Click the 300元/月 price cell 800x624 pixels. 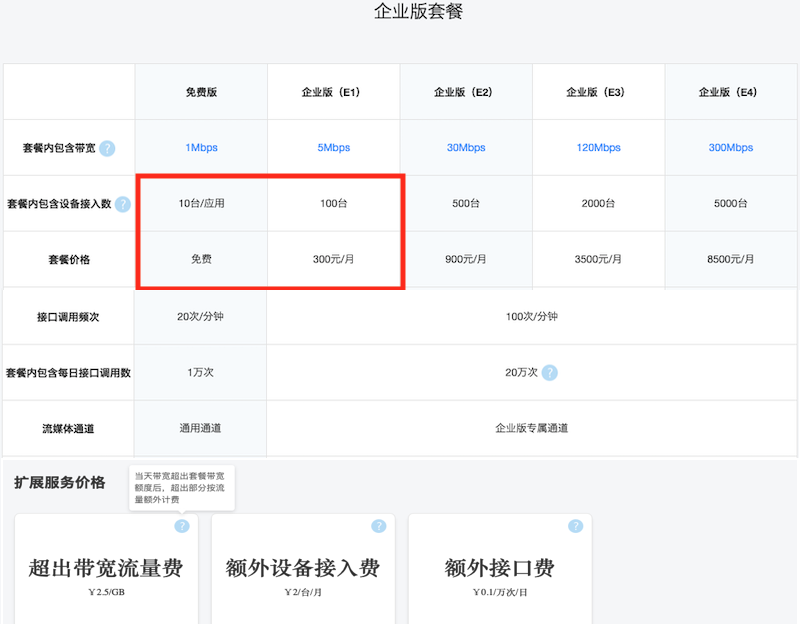coord(334,259)
